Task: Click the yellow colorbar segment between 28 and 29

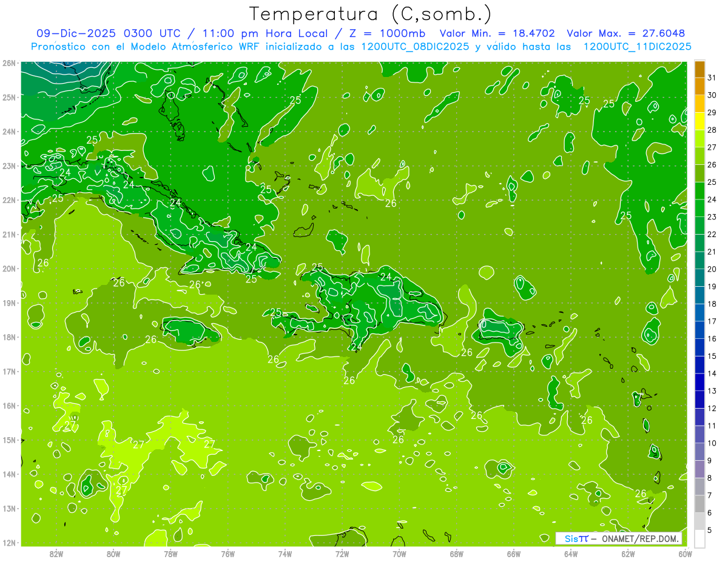Action: click(x=699, y=121)
